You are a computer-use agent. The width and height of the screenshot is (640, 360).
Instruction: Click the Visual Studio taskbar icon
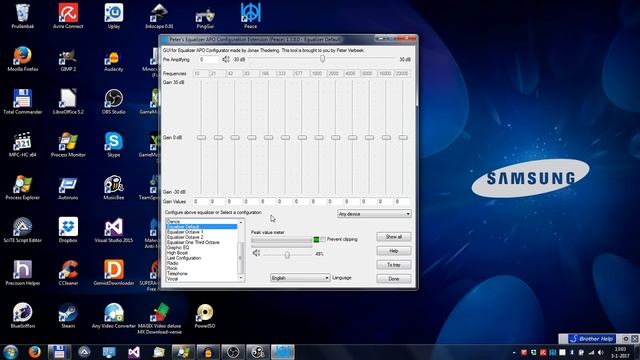[x=134, y=351]
